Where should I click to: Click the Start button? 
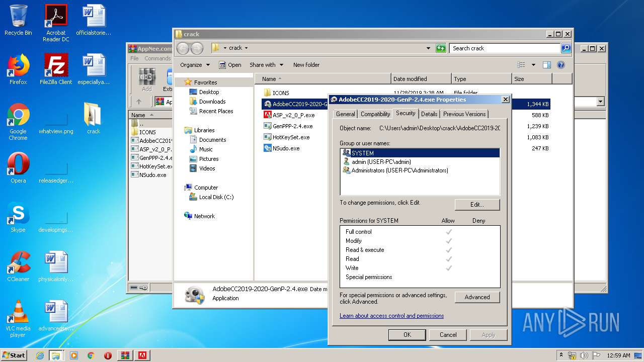(14, 355)
